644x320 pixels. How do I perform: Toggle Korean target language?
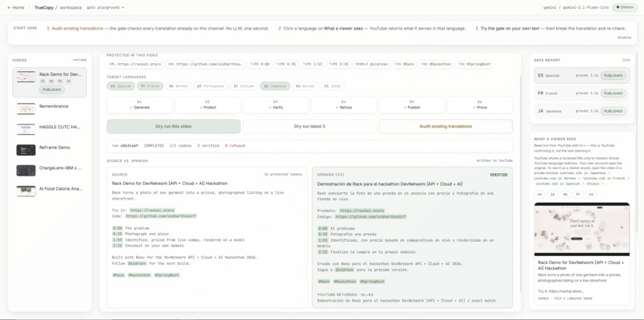[305, 86]
